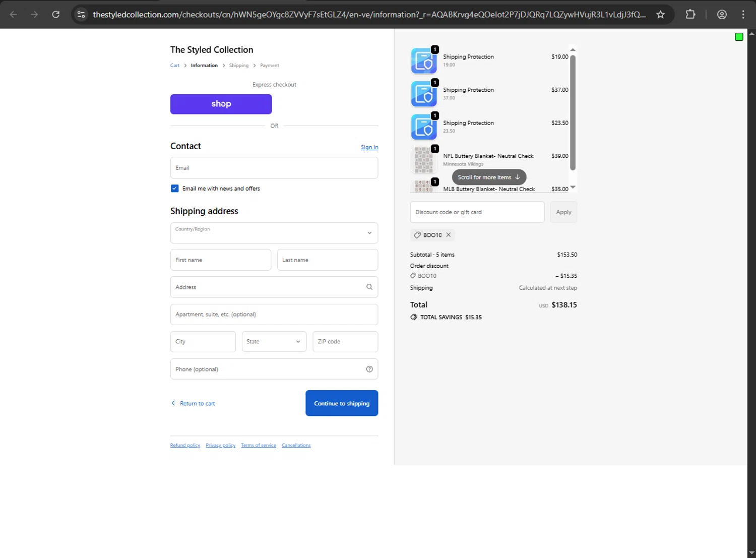Click the order items list scrollbar
Screen dimensions: 756x558
click(573, 112)
